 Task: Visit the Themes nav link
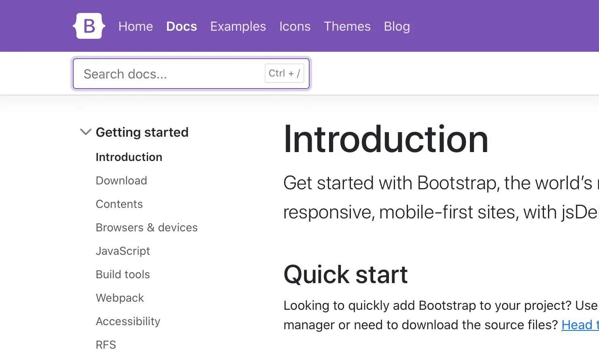[x=347, y=26]
